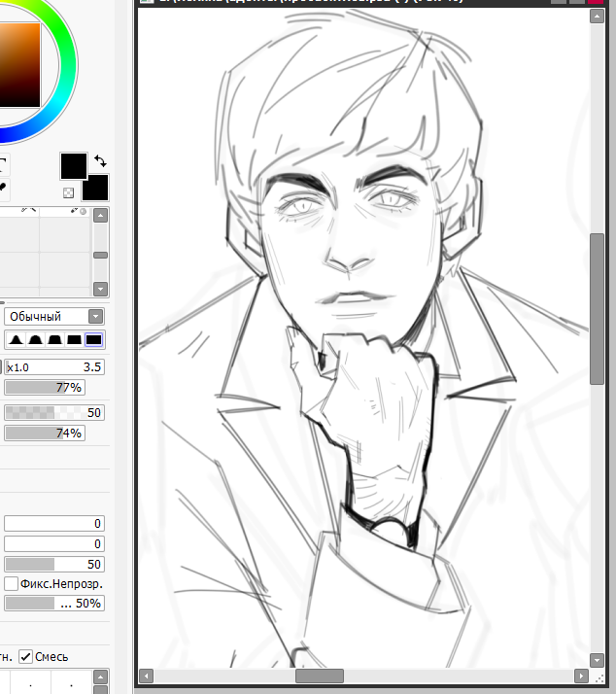Adjust the x1.0 brush size slider
This screenshot has height=694, width=616.
pyautogui.click(x=54, y=366)
